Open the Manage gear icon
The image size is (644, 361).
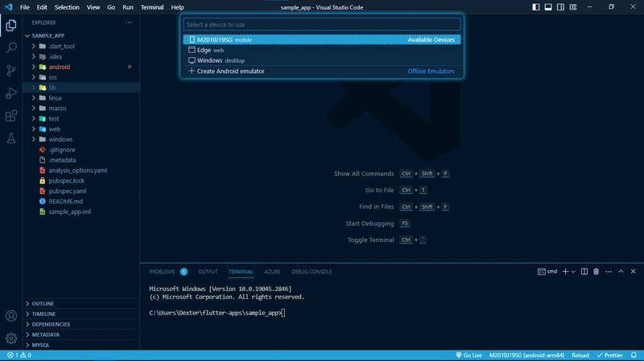(x=11, y=338)
